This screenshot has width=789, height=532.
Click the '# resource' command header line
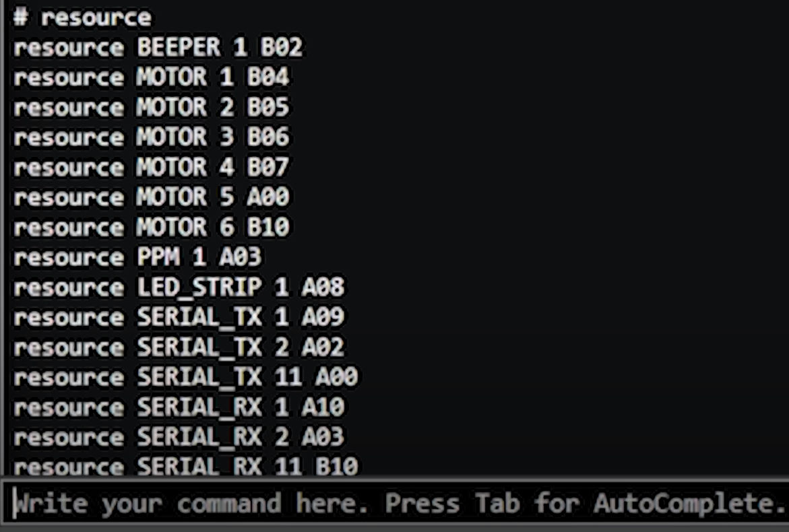[x=82, y=17]
